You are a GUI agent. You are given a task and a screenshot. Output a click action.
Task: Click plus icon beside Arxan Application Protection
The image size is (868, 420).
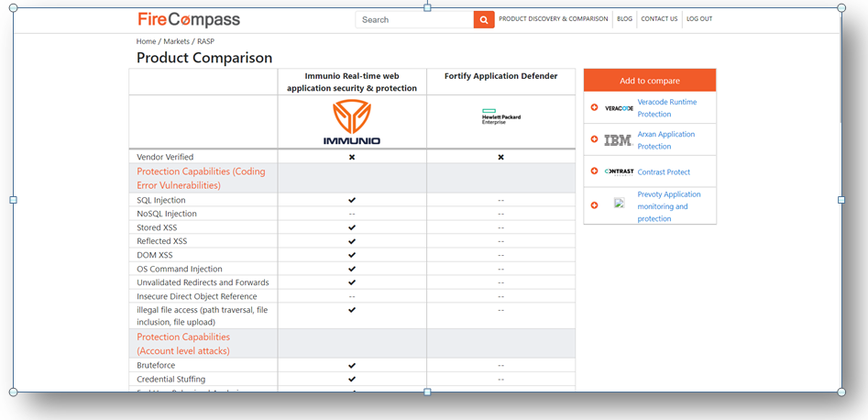point(594,139)
